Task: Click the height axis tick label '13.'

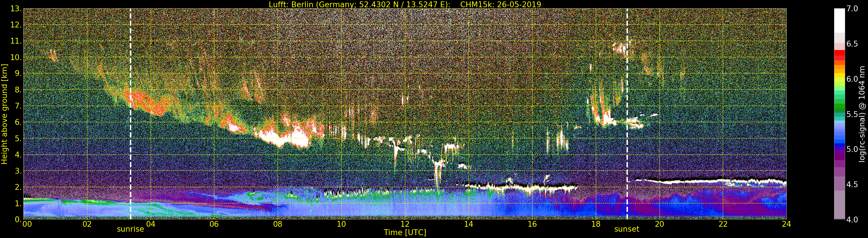Action: [16, 9]
